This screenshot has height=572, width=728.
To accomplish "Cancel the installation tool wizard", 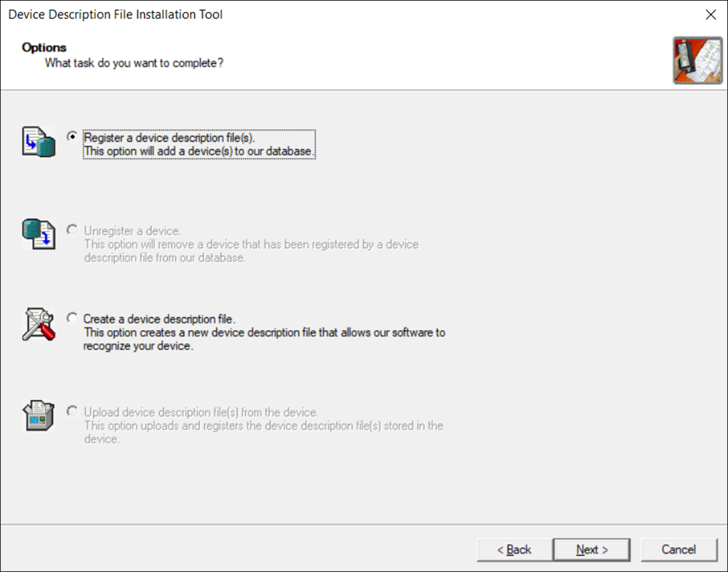I will (679, 550).
